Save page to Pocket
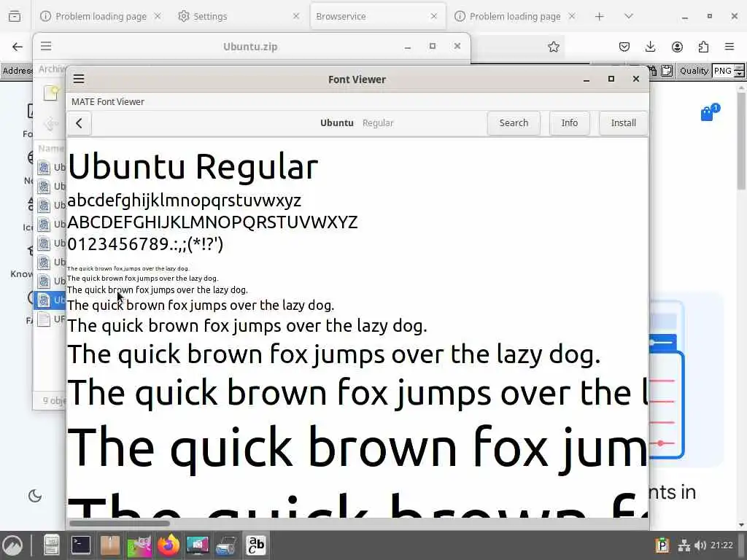The width and height of the screenshot is (747, 560). pyautogui.click(x=624, y=47)
